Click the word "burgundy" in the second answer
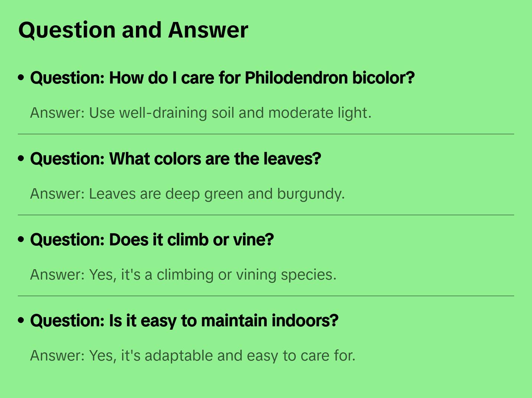This screenshot has height=398, width=532. pos(311,194)
